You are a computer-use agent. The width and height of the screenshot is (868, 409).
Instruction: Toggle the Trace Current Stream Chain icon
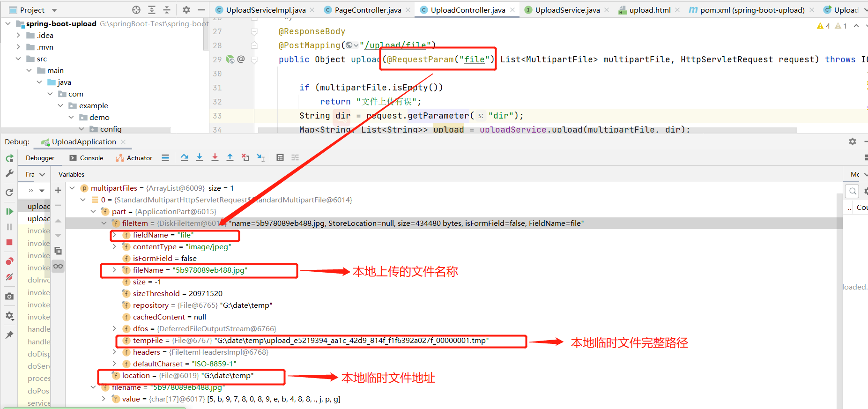coord(295,158)
